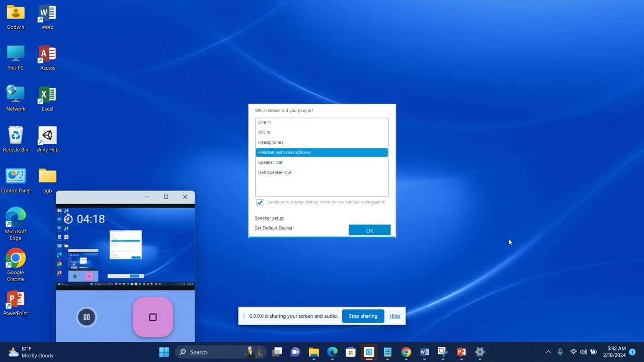Viewport: 644px width, 362px height.
Task: Select the Unity Hub desktop shortcut
Action: (x=47, y=139)
